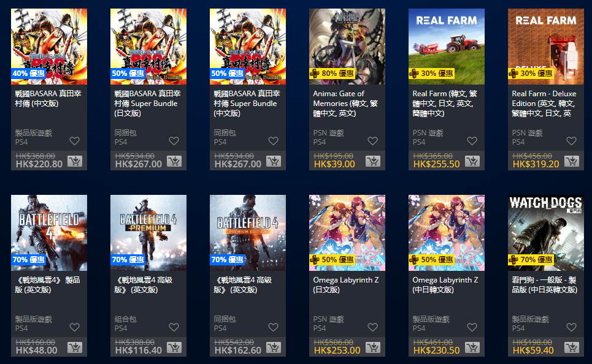
Task: Add Watch Dogs HK$59.40 to cart
Action: [572, 348]
